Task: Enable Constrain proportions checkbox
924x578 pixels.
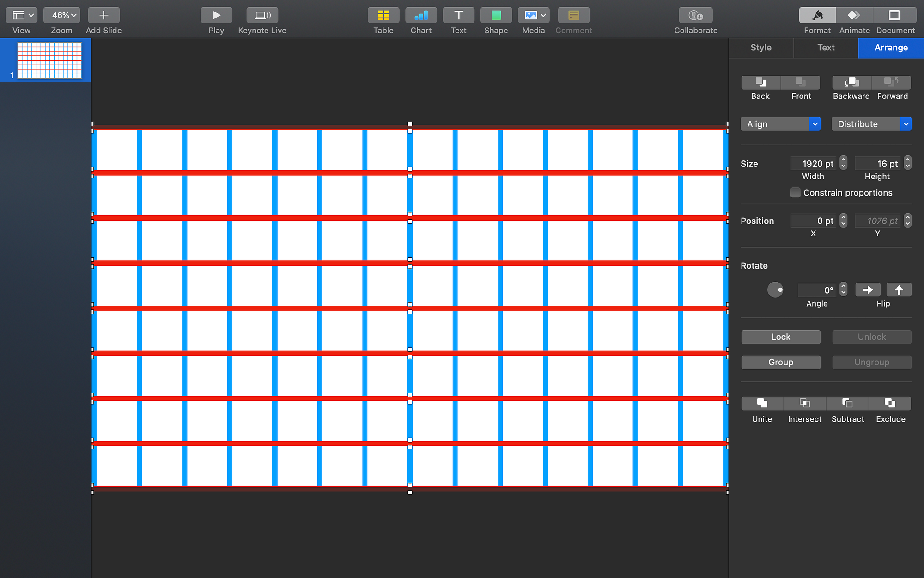Action: [x=795, y=193]
